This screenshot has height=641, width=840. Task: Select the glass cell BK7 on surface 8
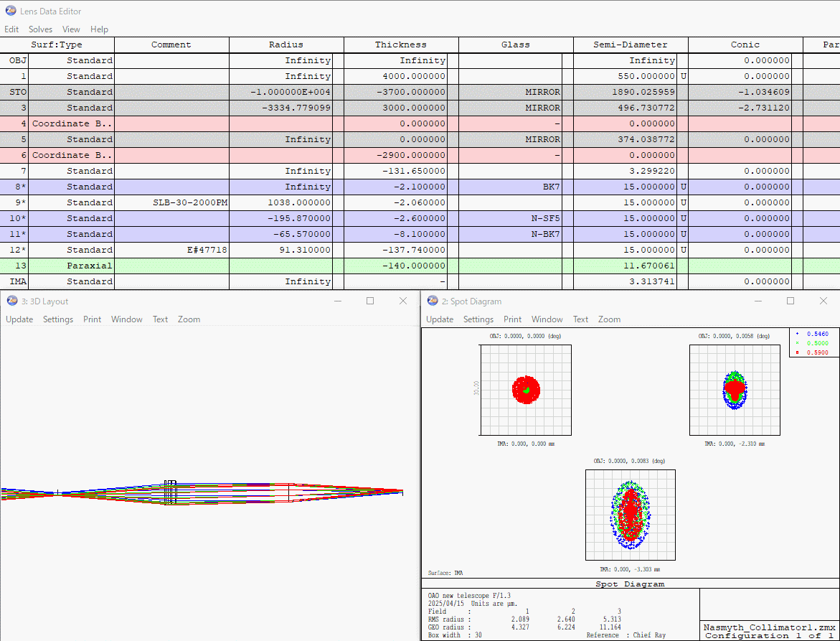510,187
